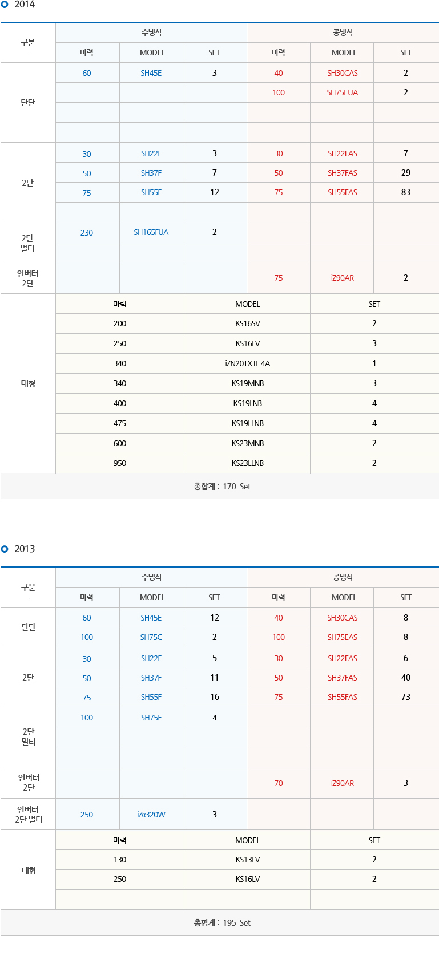Select model SH75C in the 2013 table
Image resolution: width=439 pixels, height=980 pixels.
coord(151,637)
